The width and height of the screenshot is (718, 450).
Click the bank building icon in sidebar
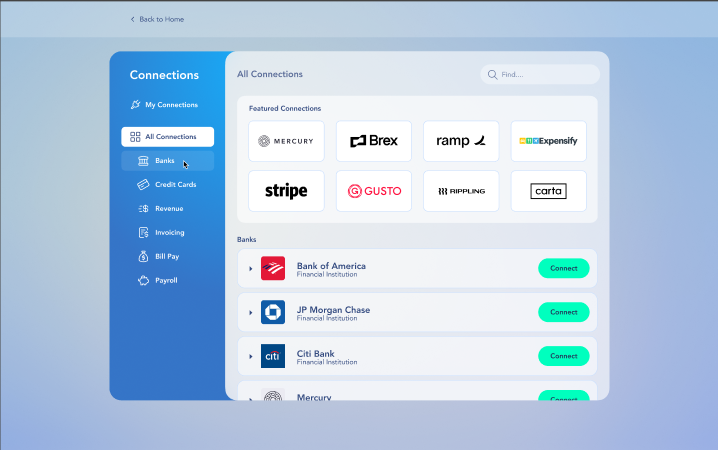point(143,161)
